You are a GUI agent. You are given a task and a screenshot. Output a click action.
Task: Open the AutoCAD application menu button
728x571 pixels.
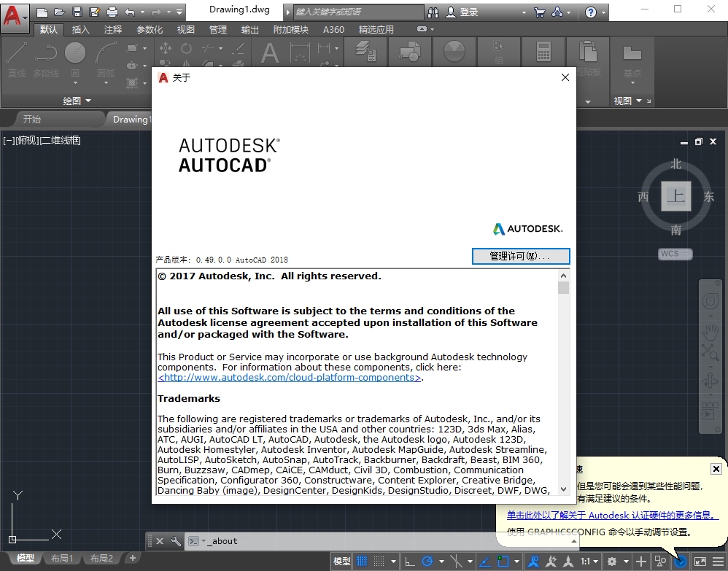point(14,13)
